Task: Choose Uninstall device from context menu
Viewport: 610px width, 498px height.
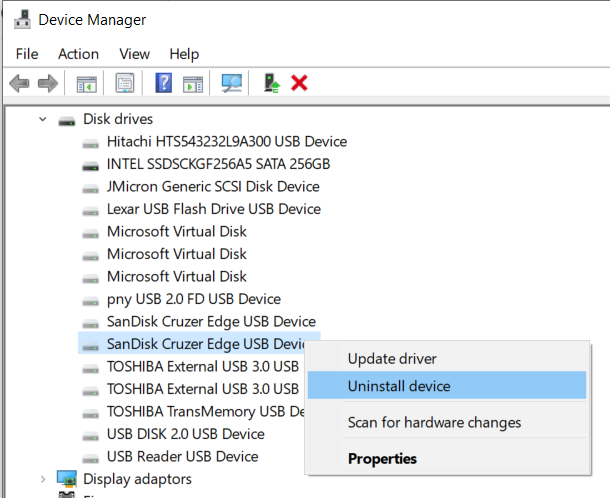Action: click(447, 385)
